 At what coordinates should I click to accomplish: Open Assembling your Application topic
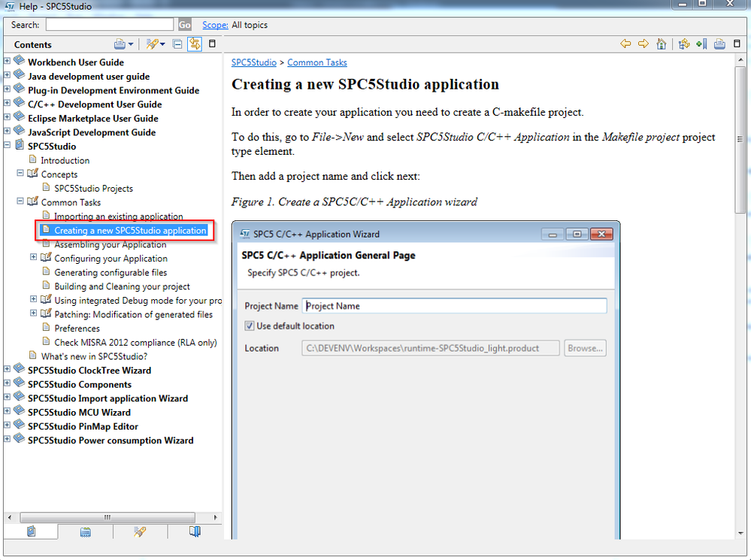pos(111,244)
